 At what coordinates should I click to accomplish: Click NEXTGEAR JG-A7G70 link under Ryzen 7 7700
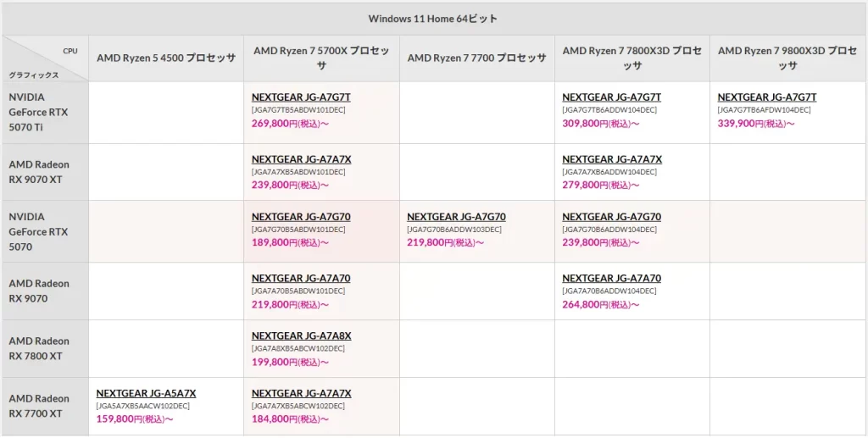tap(456, 217)
